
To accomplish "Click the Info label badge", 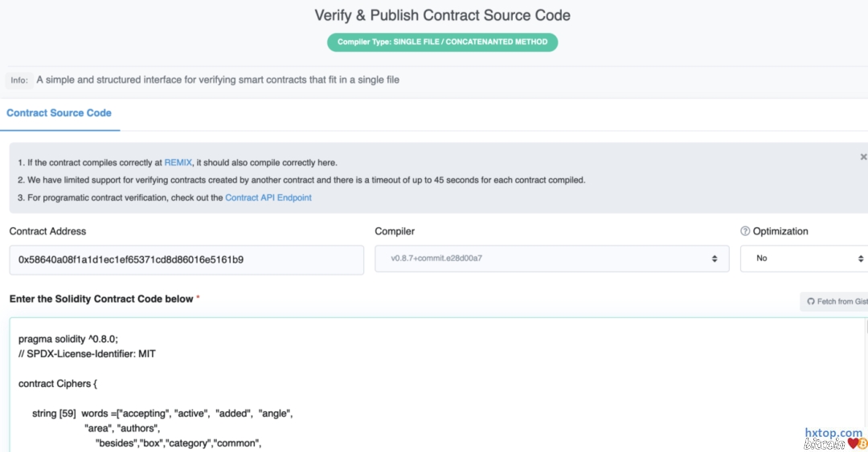I will pos(19,80).
